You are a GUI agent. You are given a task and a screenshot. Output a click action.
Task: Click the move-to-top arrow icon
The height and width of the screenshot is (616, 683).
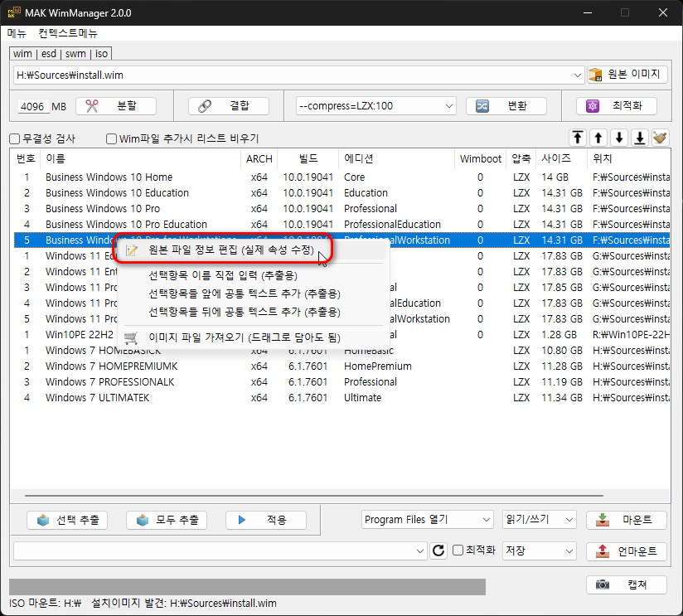click(x=578, y=138)
